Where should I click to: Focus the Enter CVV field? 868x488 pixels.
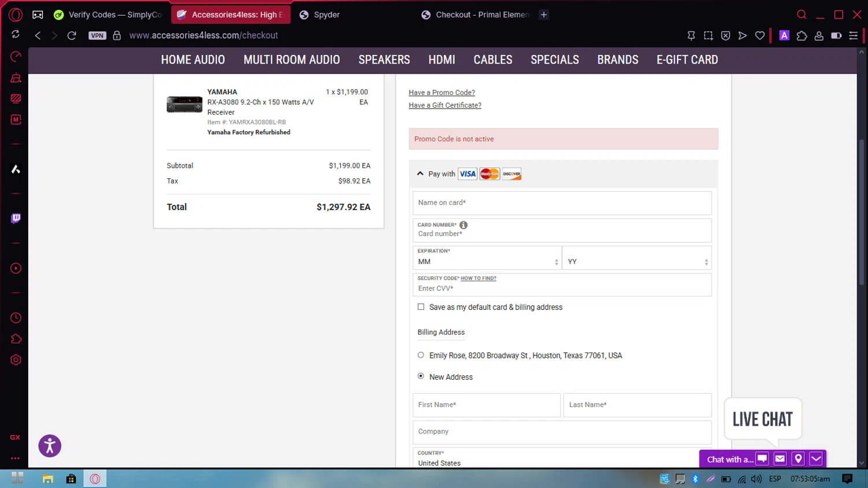pos(562,285)
